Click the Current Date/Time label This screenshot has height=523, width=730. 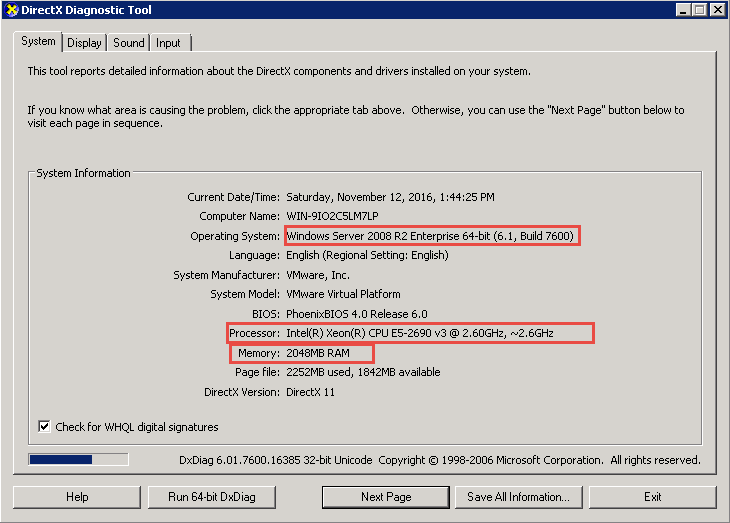pyautogui.click(x=233, y=197)
